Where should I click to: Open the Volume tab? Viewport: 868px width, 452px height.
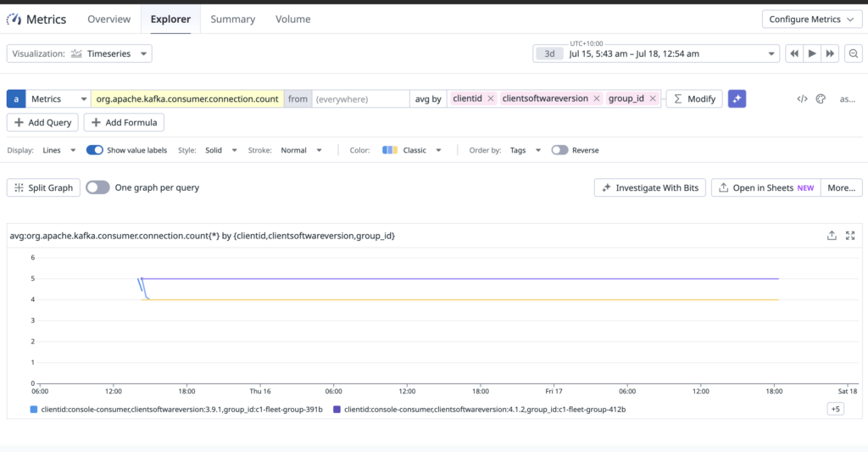[292, 19]
